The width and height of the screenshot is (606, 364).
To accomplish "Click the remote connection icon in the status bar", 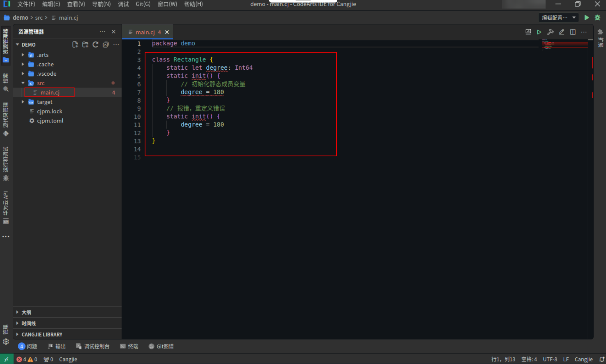I will pyautogui.click(x=6, y=359).
